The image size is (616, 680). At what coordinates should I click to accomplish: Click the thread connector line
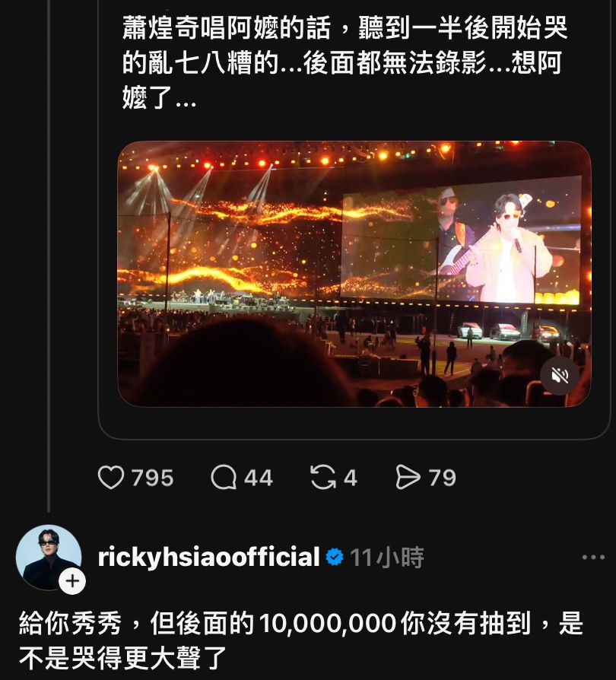[49, 256]
